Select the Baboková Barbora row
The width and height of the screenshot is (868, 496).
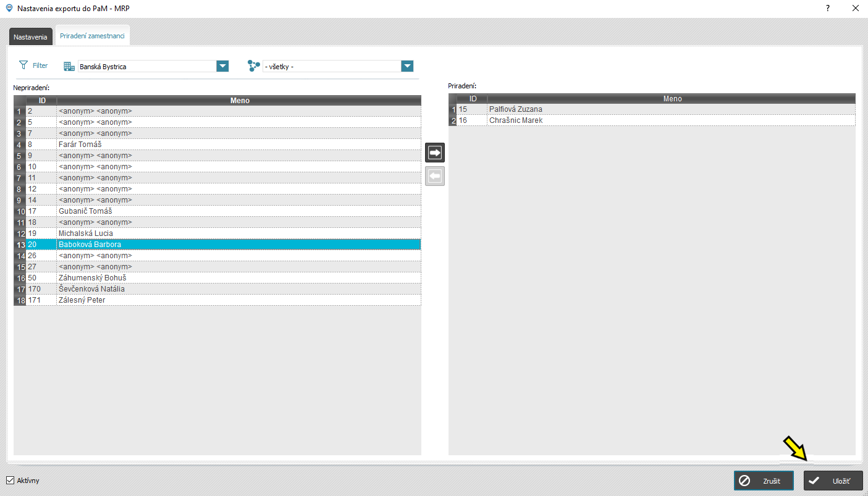pyautogui.click(x=217, y=245)
